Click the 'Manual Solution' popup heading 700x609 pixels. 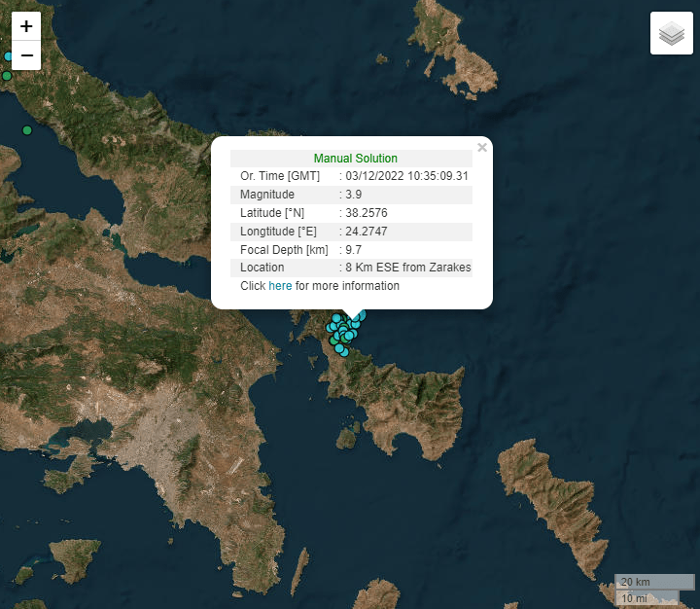coord(355,159)
